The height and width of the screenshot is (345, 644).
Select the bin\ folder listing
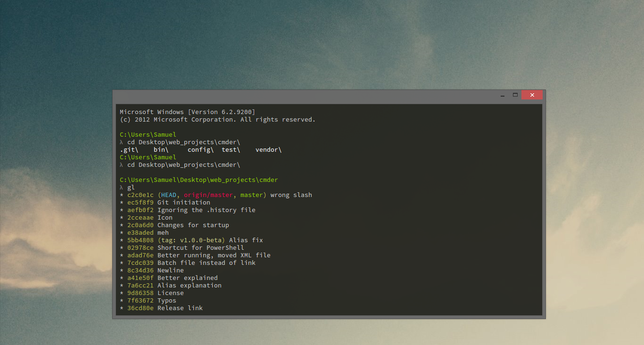click(160, 149)
